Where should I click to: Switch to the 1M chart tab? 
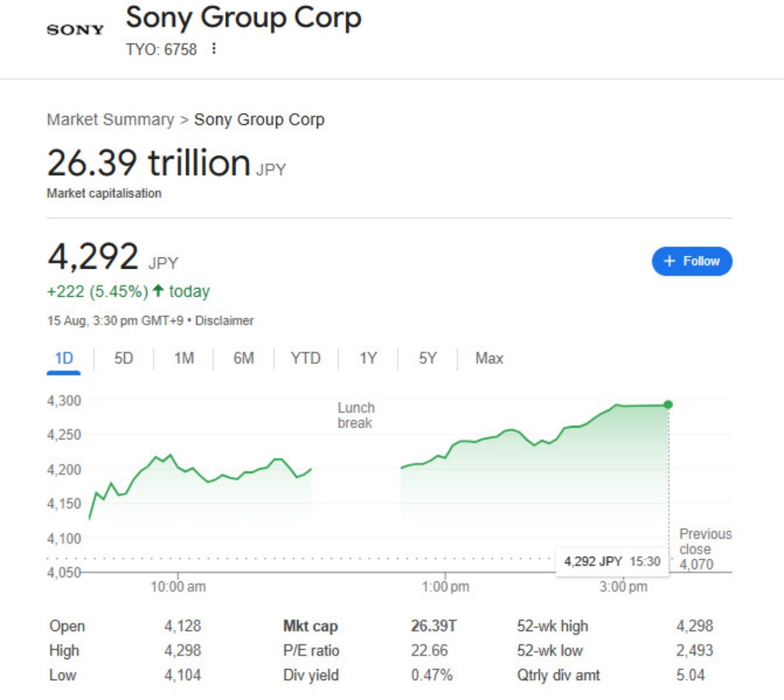pos(184,359)
